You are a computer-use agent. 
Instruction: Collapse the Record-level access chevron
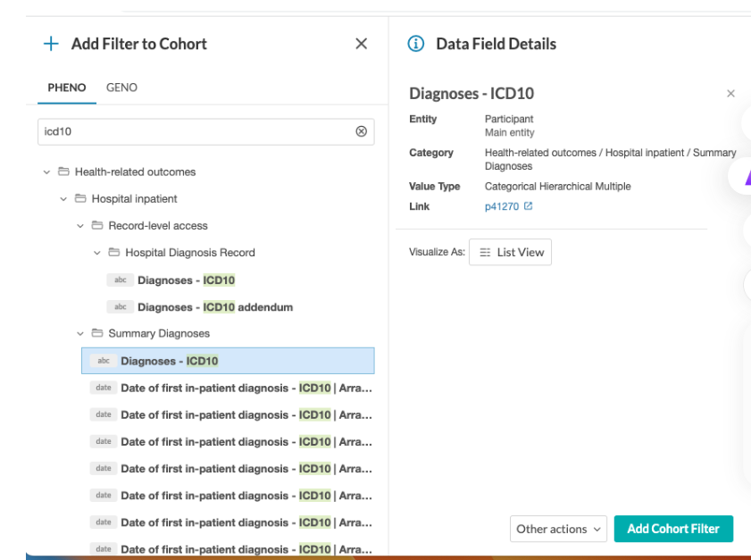point(80,226)
